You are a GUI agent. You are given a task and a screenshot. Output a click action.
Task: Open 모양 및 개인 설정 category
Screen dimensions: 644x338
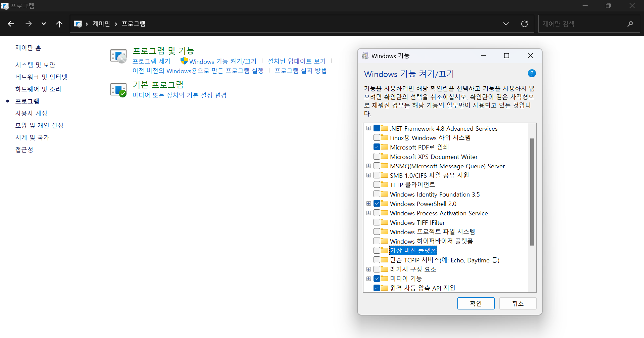[x=39, y=125]
